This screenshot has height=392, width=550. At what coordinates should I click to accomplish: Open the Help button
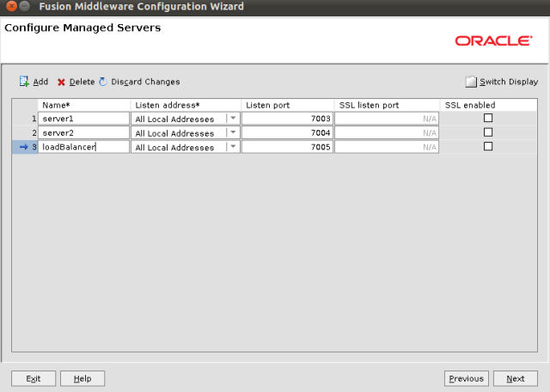click(x=82, y=378)
